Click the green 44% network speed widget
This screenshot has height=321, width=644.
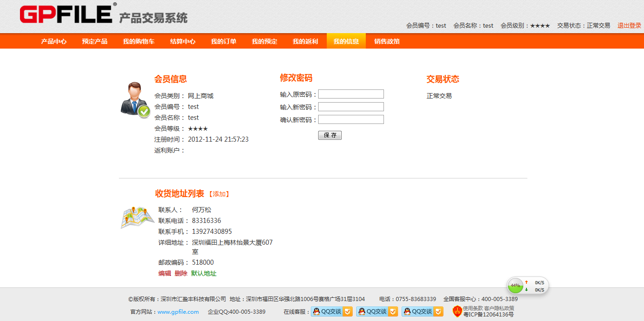pyautogui.click(x=516, y=286)
